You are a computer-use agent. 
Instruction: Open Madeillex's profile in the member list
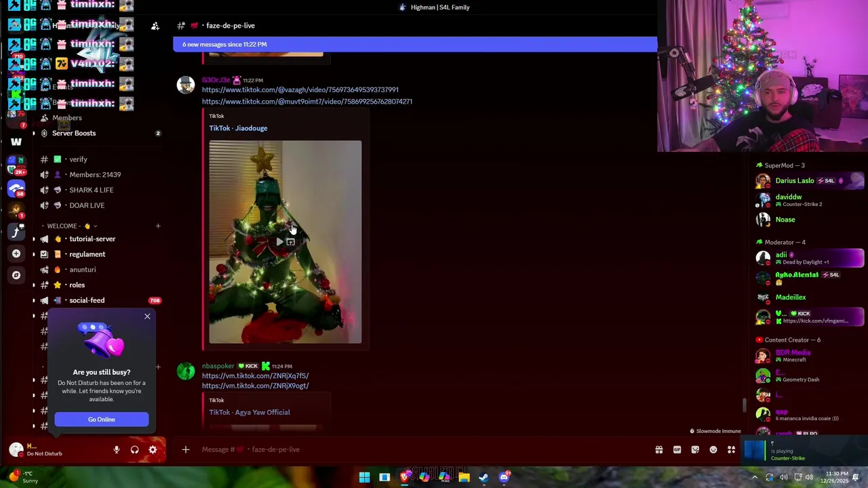[810, 298]
